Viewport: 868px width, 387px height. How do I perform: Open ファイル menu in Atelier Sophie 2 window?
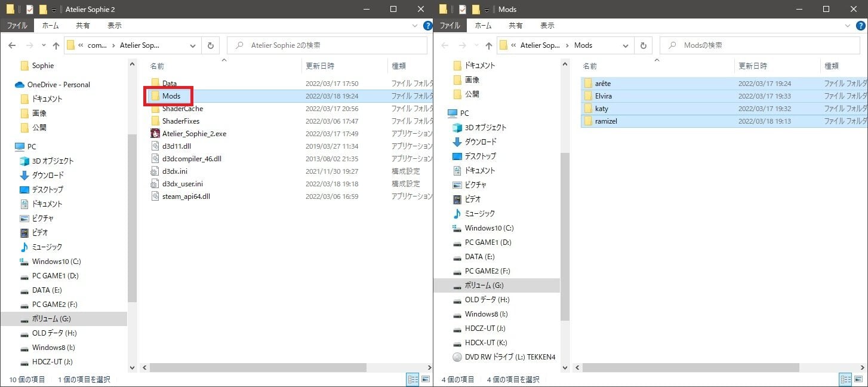click(17, 26)
